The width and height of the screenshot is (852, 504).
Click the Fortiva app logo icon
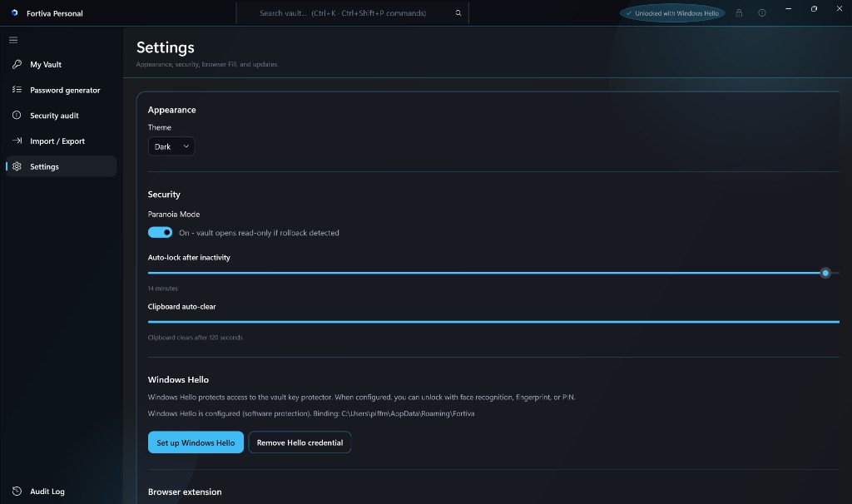pyautogui.click(x=14, y=12)
